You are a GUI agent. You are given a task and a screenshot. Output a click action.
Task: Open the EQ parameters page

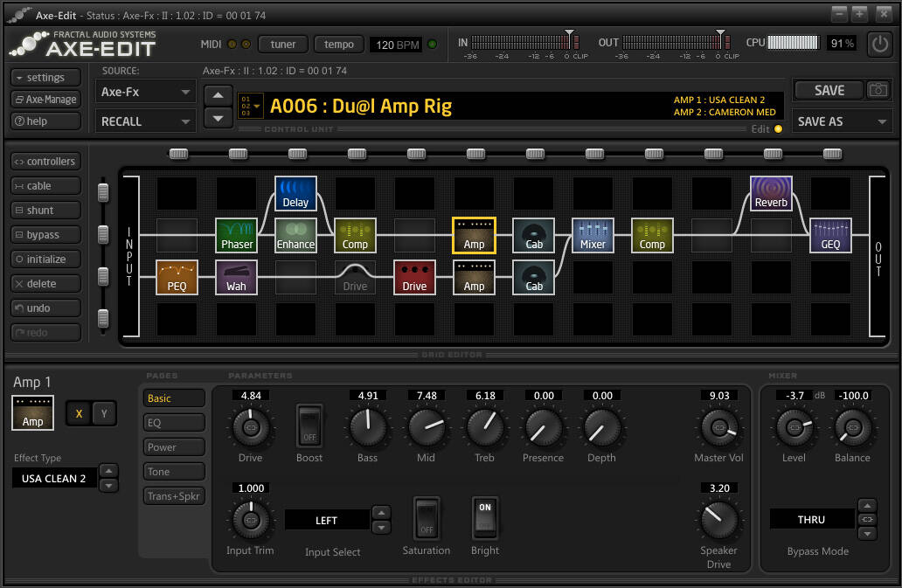(x=174, y=423)
